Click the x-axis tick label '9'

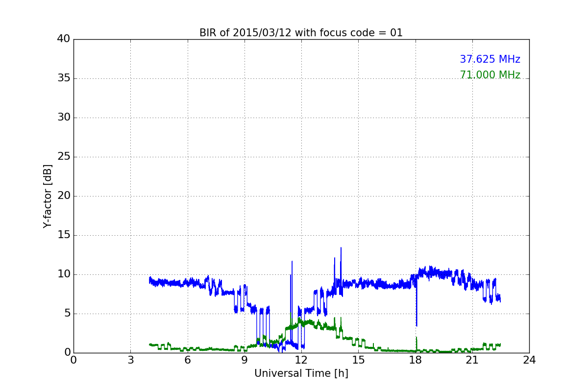click(x=245, y=360)
